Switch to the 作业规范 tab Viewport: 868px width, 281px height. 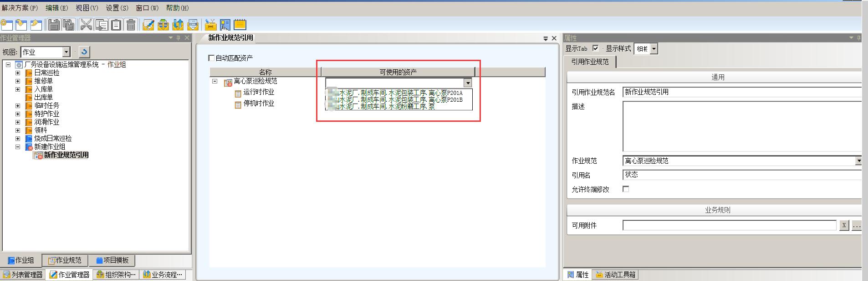point(65,260)
